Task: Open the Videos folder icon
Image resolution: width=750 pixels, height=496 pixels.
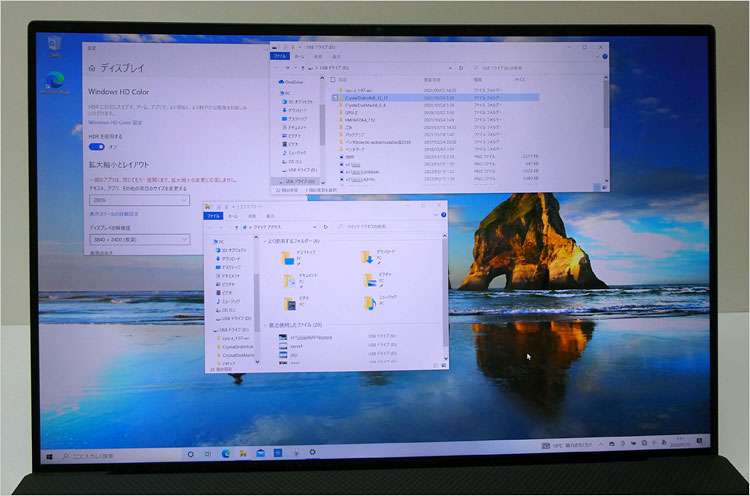Action: click(290, 303)
